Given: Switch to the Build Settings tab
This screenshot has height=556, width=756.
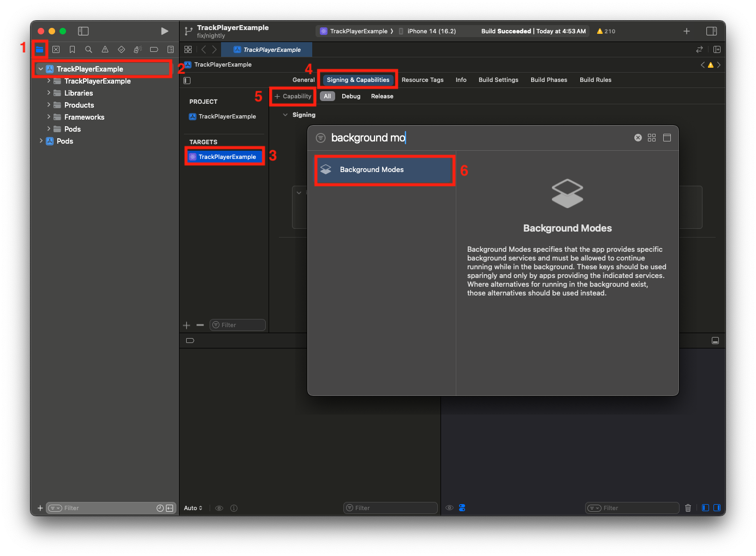Looking at the screenshot, I should pyautogui.click(x=498, y=80).
